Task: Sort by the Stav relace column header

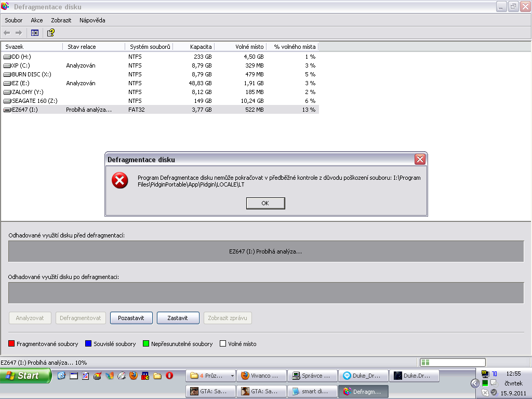Action: pos(94,47)
